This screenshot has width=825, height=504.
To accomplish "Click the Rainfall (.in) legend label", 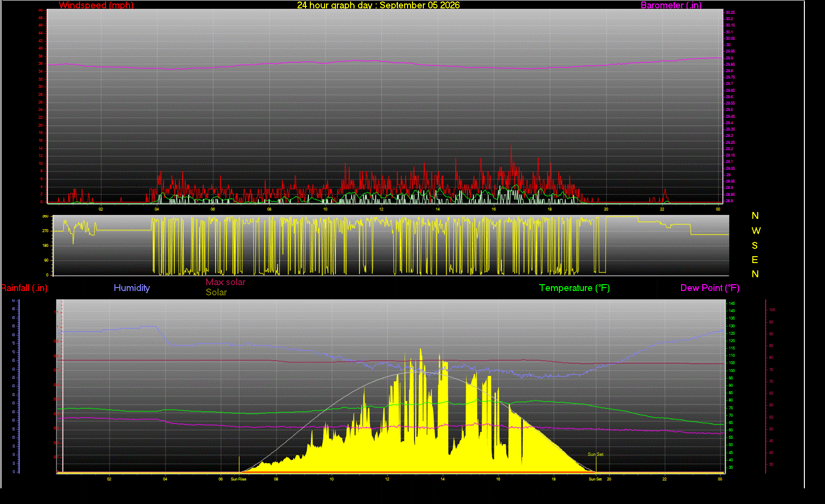I will [x=24, y=288].
